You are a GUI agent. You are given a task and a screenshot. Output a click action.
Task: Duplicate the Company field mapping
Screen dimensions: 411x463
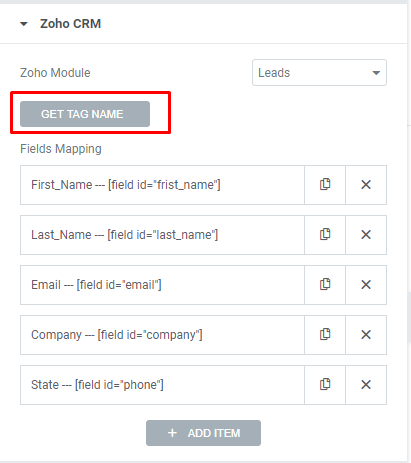[325, 335]
